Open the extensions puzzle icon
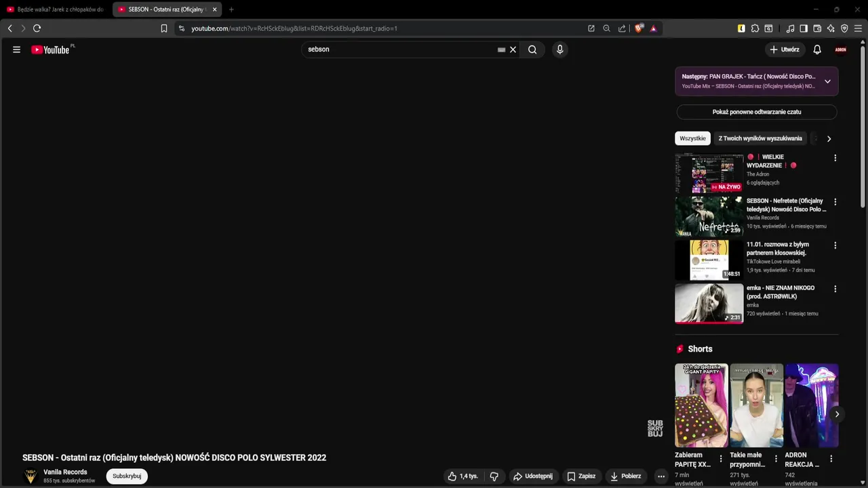This screenshot has height=488, width=868. (755, 28)
